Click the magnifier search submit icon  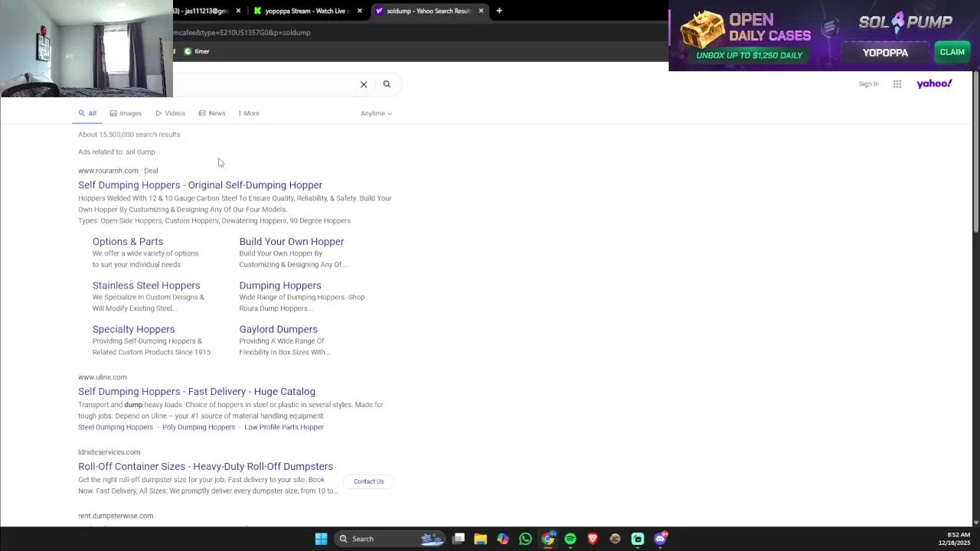click(x=387, y=84)
